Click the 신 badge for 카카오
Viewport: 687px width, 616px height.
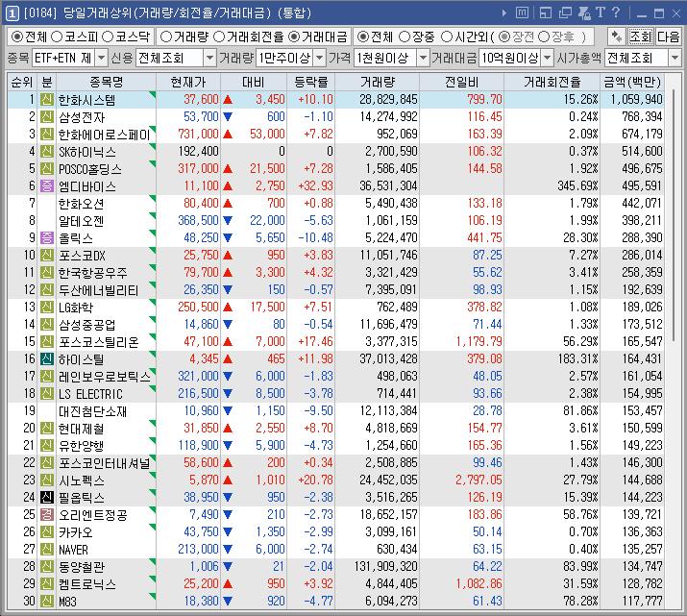pos(47,531)
